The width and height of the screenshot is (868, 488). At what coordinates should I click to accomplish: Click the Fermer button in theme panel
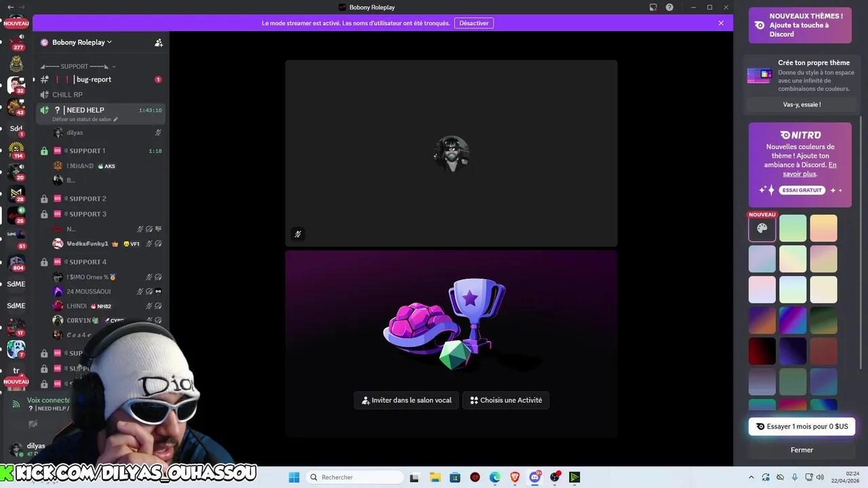(802, 450)
